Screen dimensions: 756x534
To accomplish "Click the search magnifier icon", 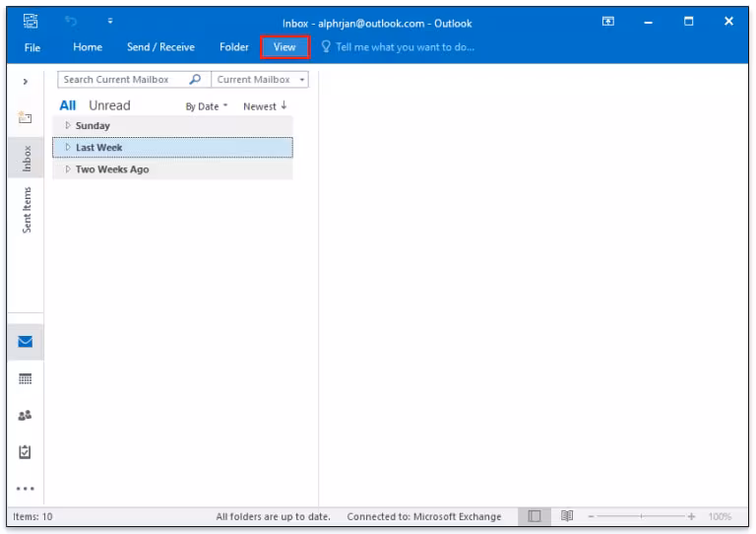I will coord(195,79).
